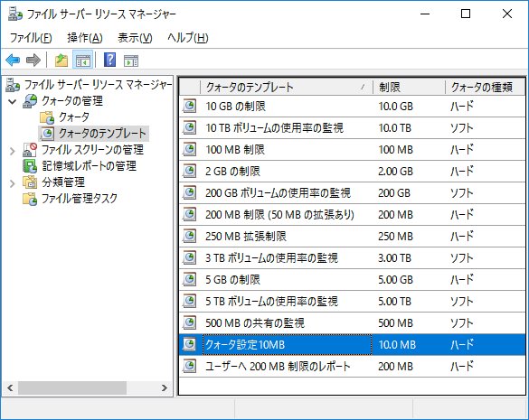Select 200 GB ボリュームの使用率の監視 template

(x=278, y=192)
